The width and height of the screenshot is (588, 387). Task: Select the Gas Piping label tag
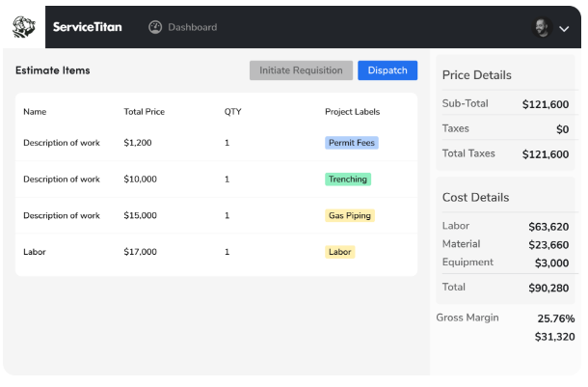(349, 216)
